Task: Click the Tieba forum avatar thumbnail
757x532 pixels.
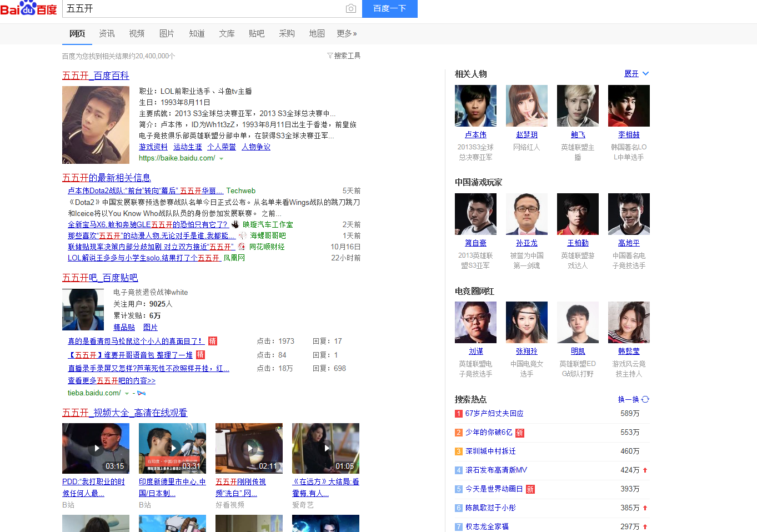Action: pos(83,310)
